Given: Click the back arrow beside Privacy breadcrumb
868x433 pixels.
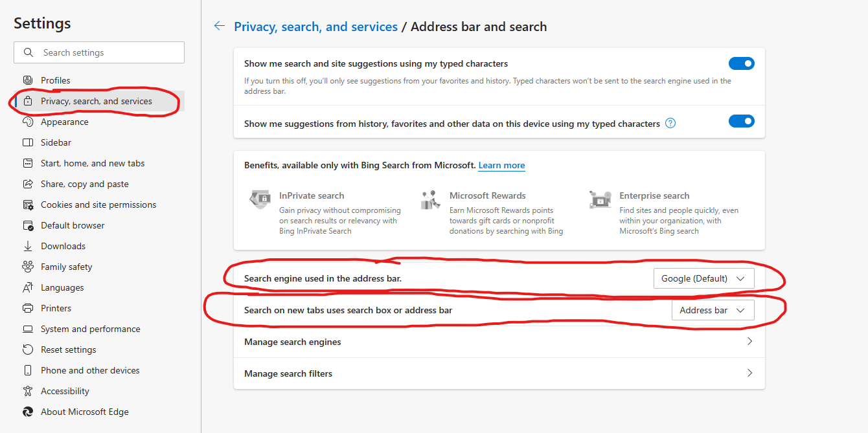Looking at the screenshot, I should (x=220, y=26).
